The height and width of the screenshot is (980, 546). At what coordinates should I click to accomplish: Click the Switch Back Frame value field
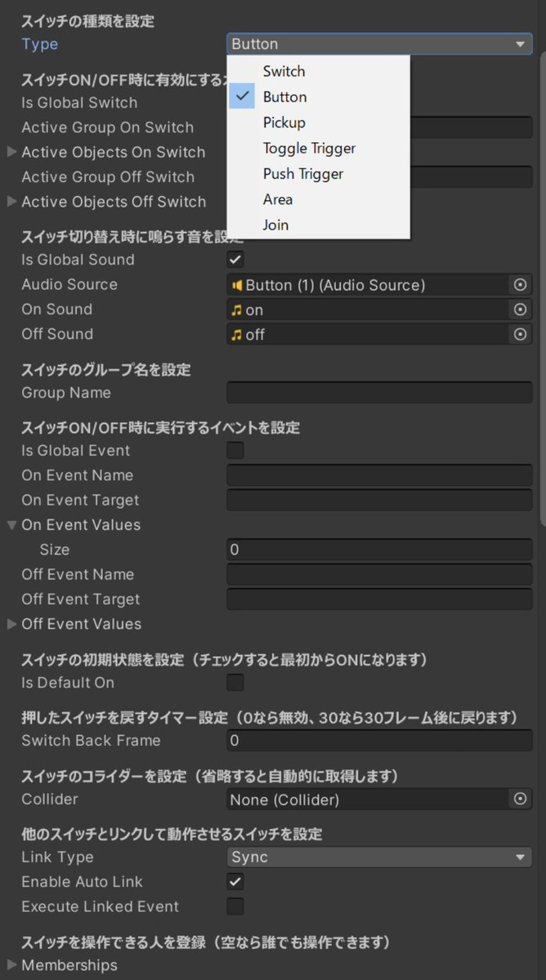click(379, 741)
